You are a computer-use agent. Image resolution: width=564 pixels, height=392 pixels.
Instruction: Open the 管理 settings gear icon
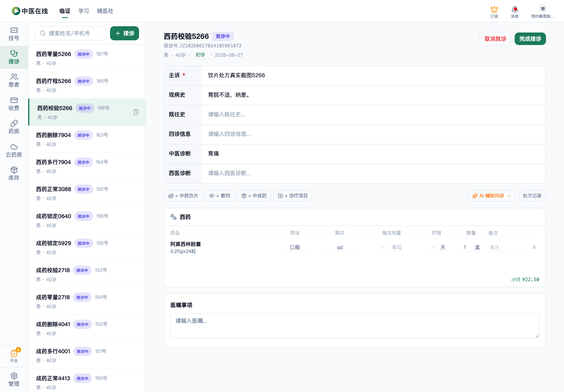(x=14, y=380)
